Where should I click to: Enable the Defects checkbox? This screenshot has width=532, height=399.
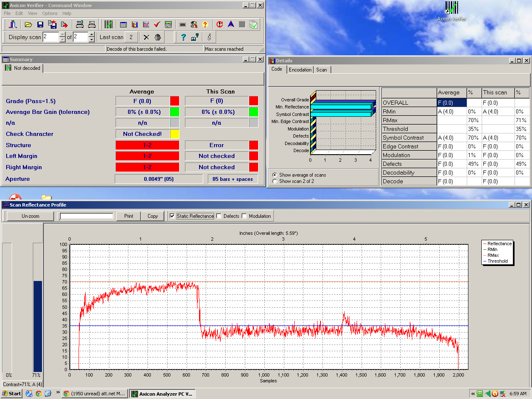pyautogui.click(x=219, y=216)
